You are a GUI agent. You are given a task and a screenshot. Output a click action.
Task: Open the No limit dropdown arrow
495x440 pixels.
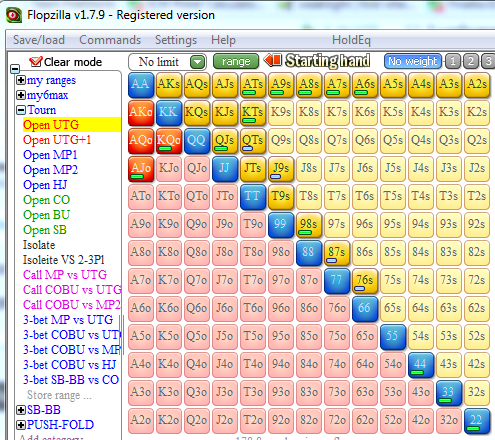tap(197, 62)
